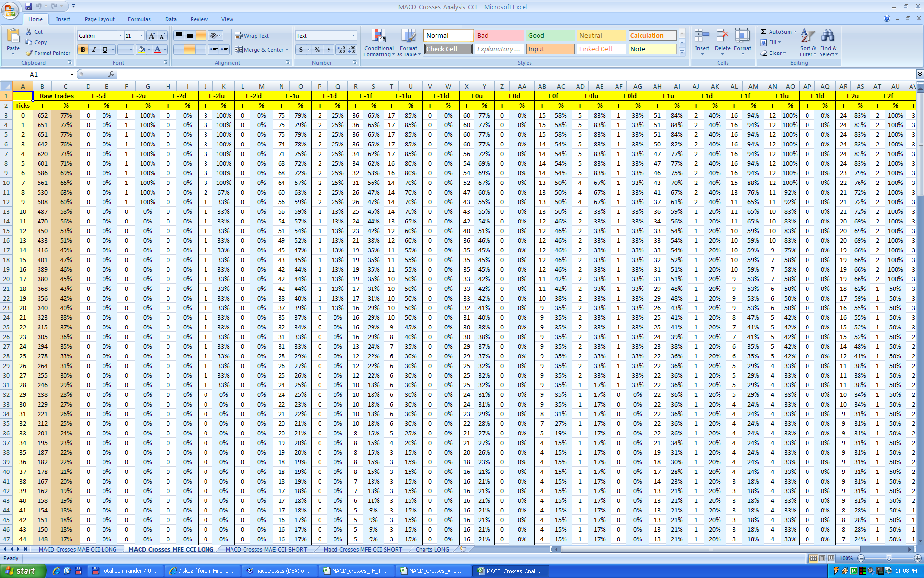Click the Orientation text angle icon

point(214,36)
